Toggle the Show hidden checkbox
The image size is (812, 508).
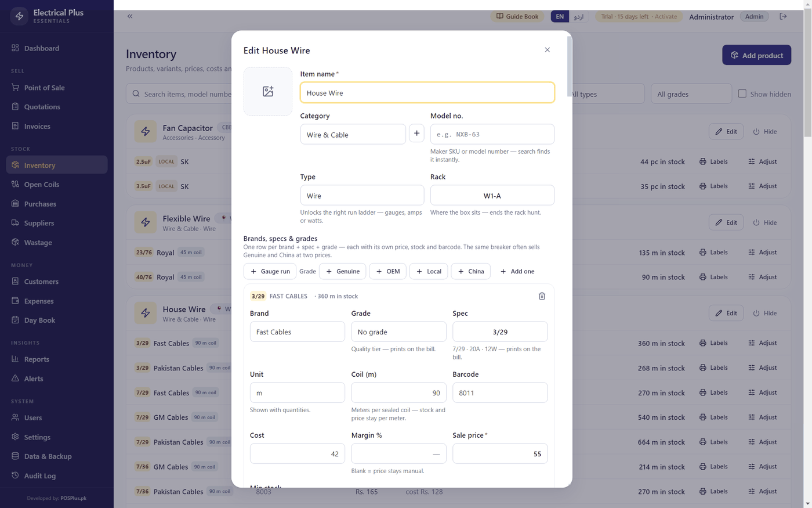[x=742, y=93]
